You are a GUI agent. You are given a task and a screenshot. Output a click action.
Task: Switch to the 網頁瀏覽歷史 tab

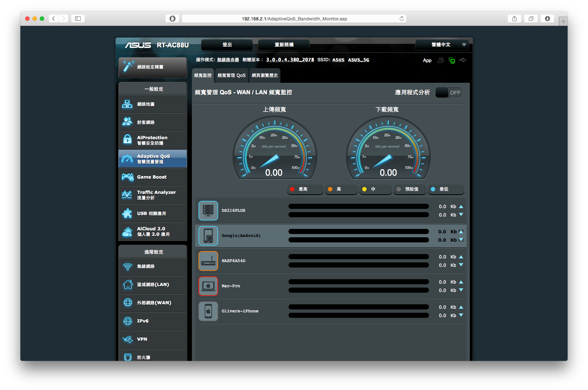tap(265, 75)
